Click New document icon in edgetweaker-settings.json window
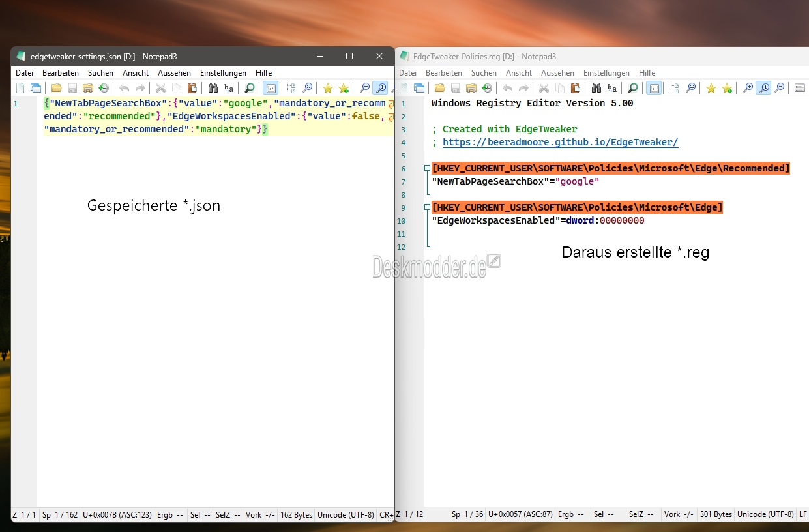 (x=20, y=88)
